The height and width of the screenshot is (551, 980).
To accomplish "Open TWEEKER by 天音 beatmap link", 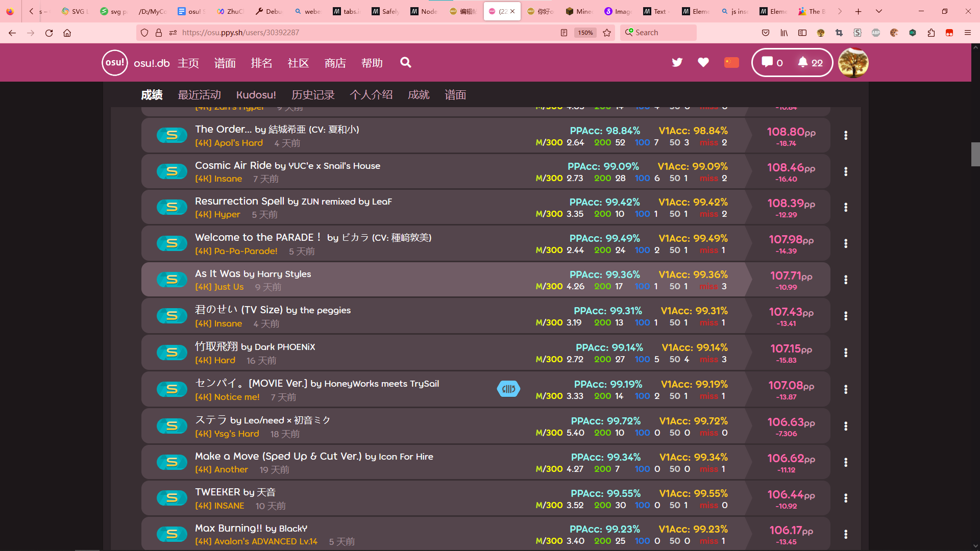I will [235, 492].
